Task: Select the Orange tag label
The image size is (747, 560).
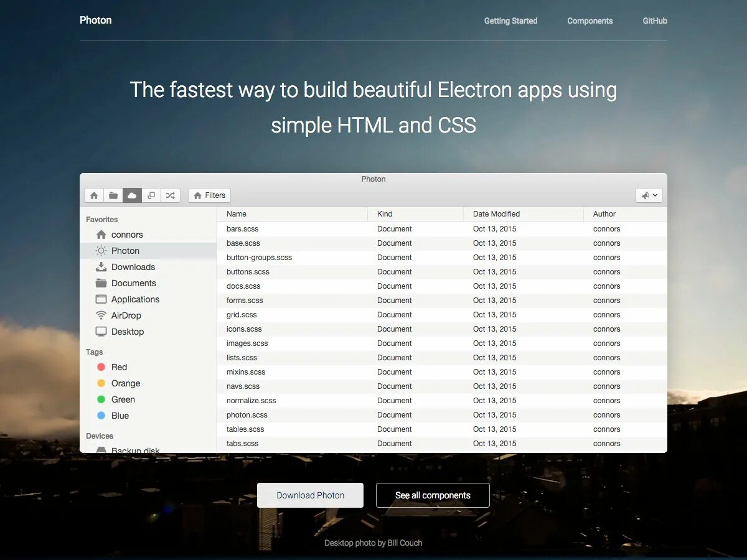Action: tap(126, 383)
